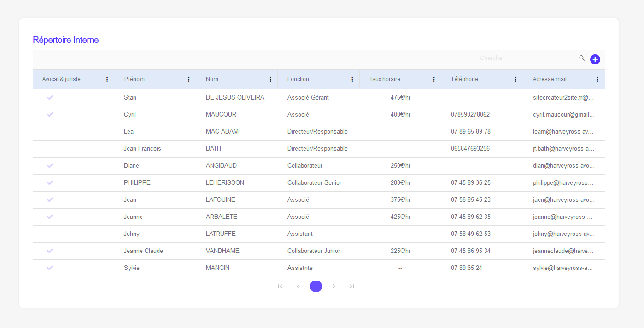Open the Avocat & juriste column menu
The width and height of the screenshot is (644, 328).
pyautogui.click(x=107, y=79)
